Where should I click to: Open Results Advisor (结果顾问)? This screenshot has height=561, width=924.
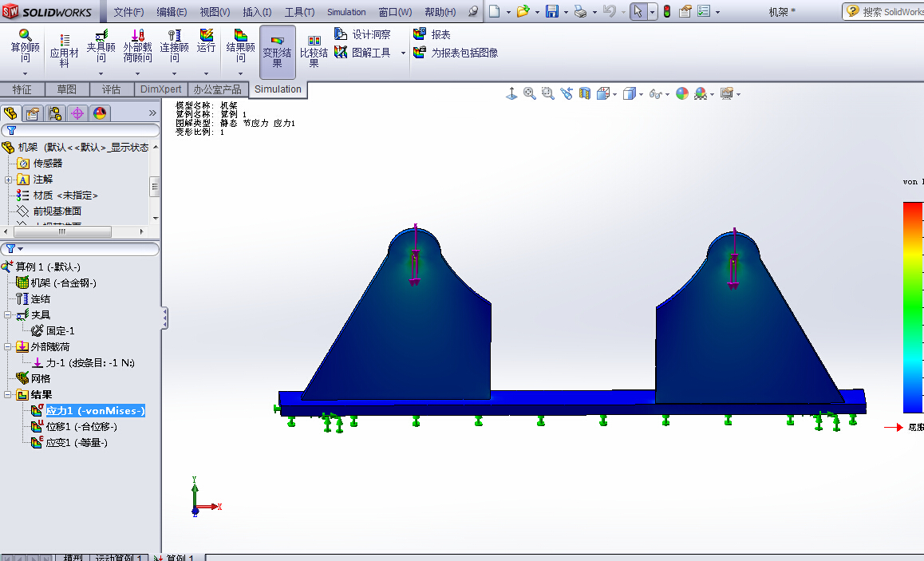click(x=240, y=46)
